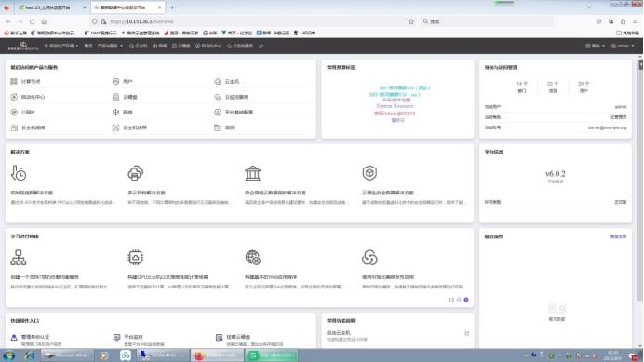Select the first carousel page dot
Image resolution: width=644 pixels, height=362 pixels.
(x=459, y=300)
